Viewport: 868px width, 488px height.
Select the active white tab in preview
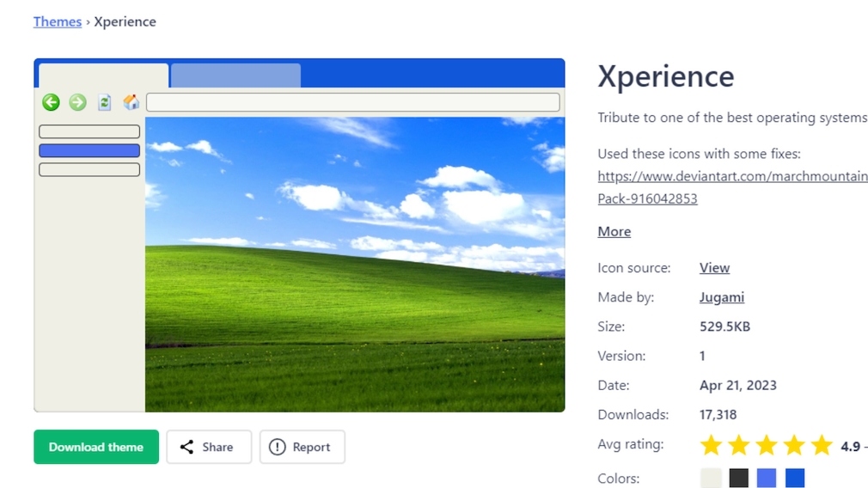[x=103, y=76]
